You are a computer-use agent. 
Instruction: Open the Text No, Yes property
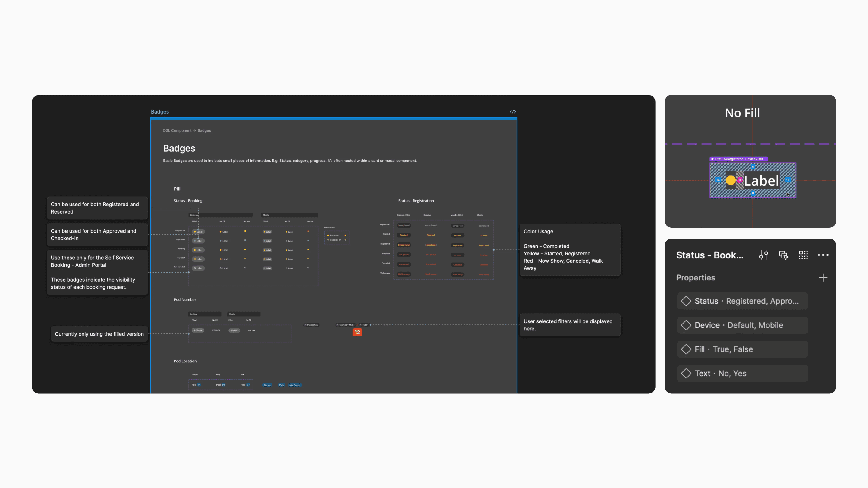coord(742,373)
